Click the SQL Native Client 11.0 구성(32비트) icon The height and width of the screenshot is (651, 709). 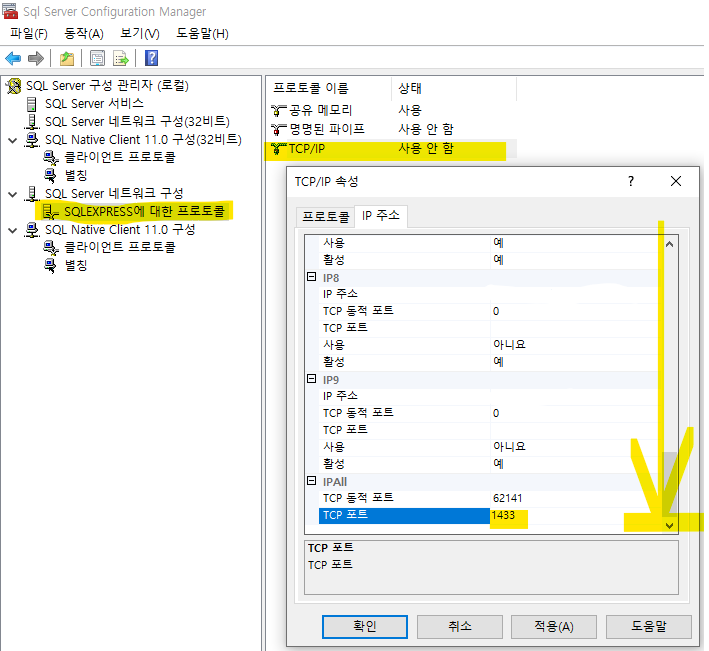(32, 140)
